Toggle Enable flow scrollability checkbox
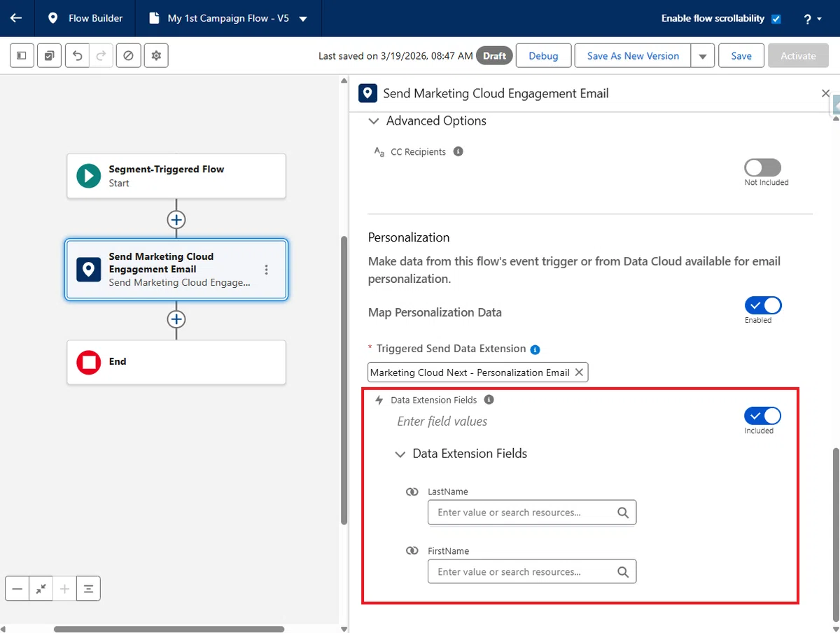 [776, 19]
